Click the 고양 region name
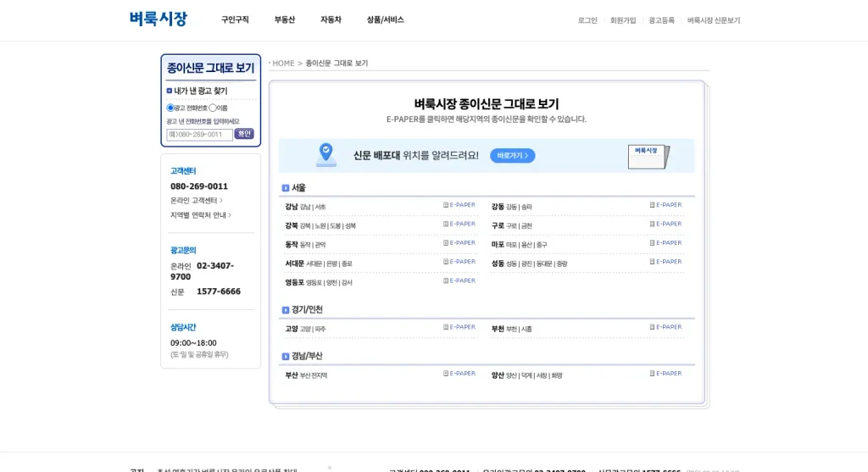This screenshot has width=868, height=472. [x=292, y=329]
